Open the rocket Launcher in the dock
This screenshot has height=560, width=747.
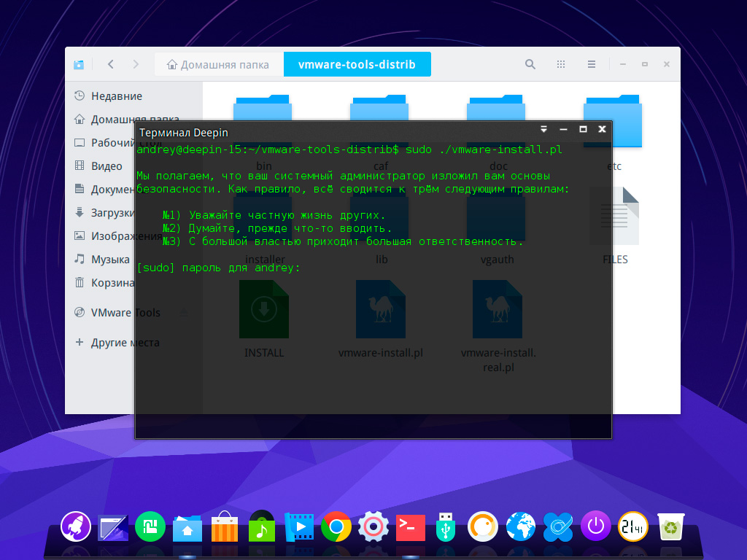[x=76, y=526]
